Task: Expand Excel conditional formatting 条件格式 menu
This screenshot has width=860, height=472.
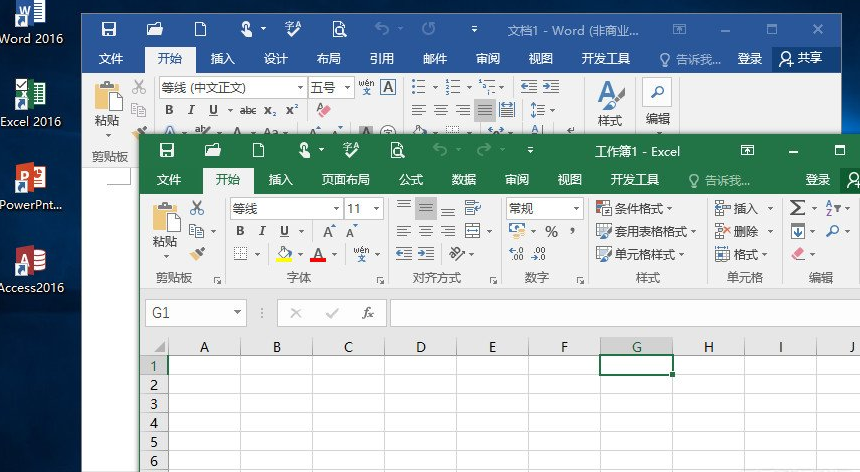Action: tap(634, 208)
